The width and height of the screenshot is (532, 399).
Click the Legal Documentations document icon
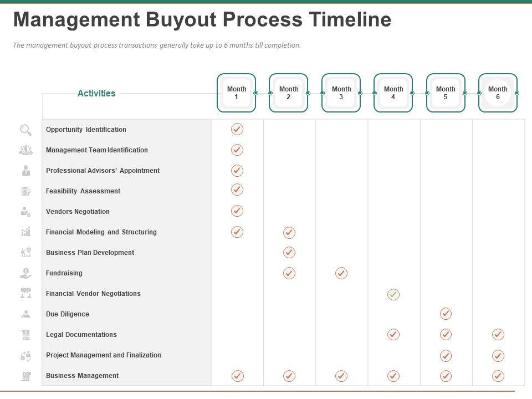coord(25,335)
